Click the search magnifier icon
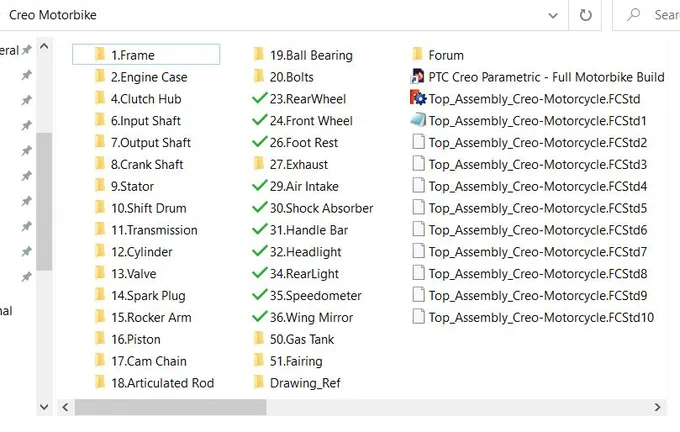 [x=633, y=15]
